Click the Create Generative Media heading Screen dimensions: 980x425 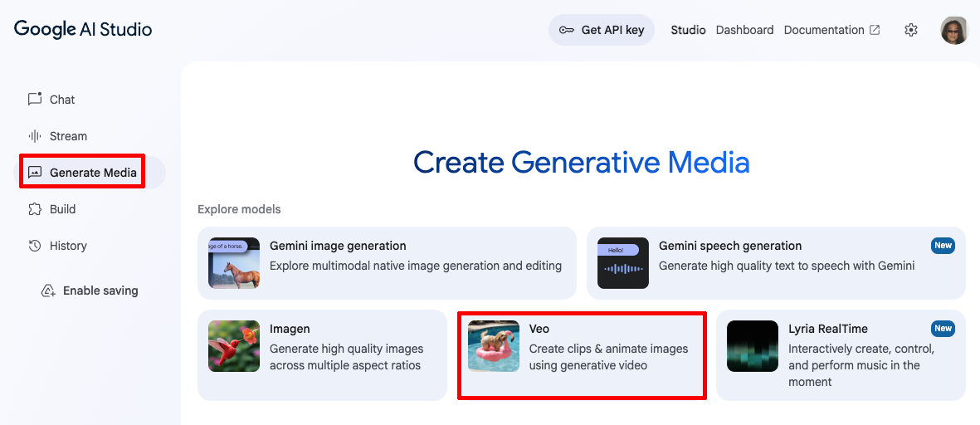click(x=581, y=164)
